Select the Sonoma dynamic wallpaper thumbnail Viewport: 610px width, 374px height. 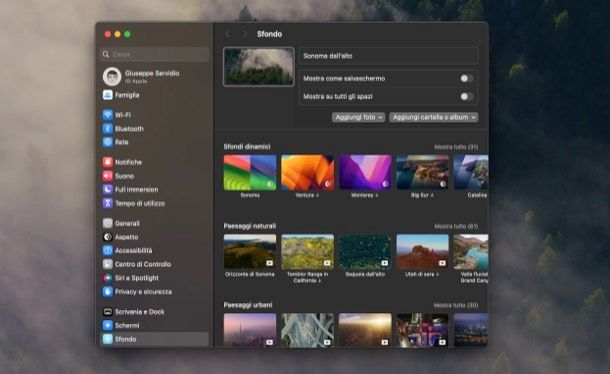[250, 172]
